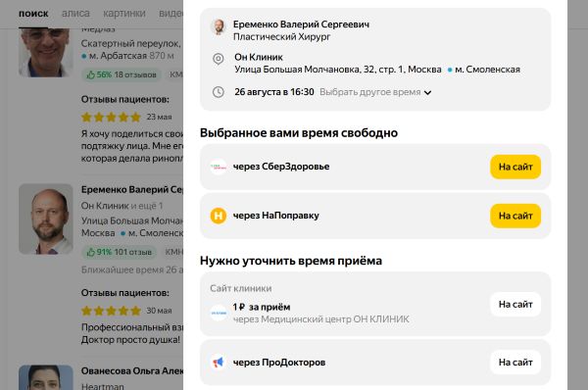
Task: Click 'Он Клиник и ещё 1' in search results
Action: (122, 206)
